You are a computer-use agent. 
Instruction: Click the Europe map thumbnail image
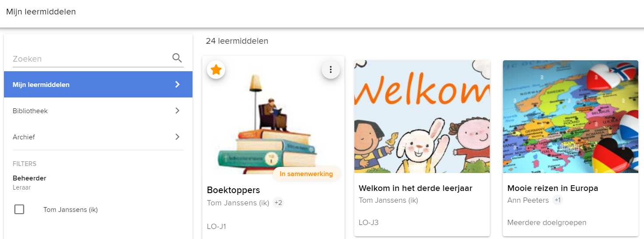(x=570, y=117)
